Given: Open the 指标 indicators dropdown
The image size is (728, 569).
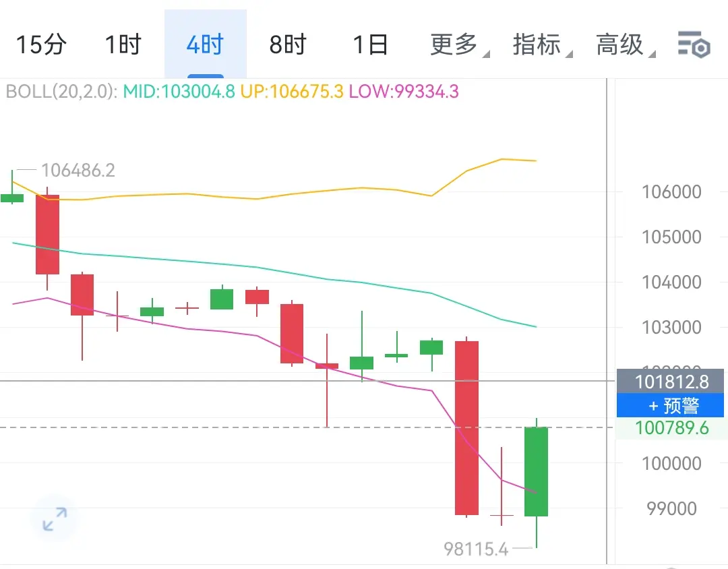Looking at the screenshot, I should [x=542, y=44].
